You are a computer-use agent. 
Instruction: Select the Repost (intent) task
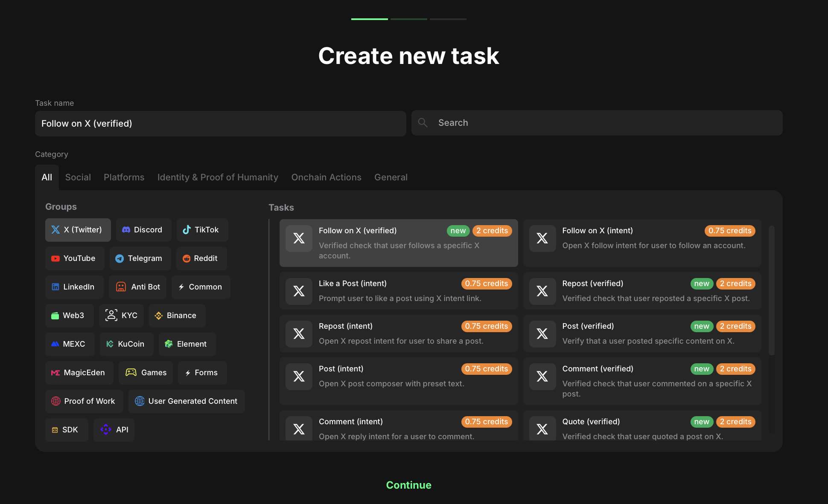coord(399,333)
